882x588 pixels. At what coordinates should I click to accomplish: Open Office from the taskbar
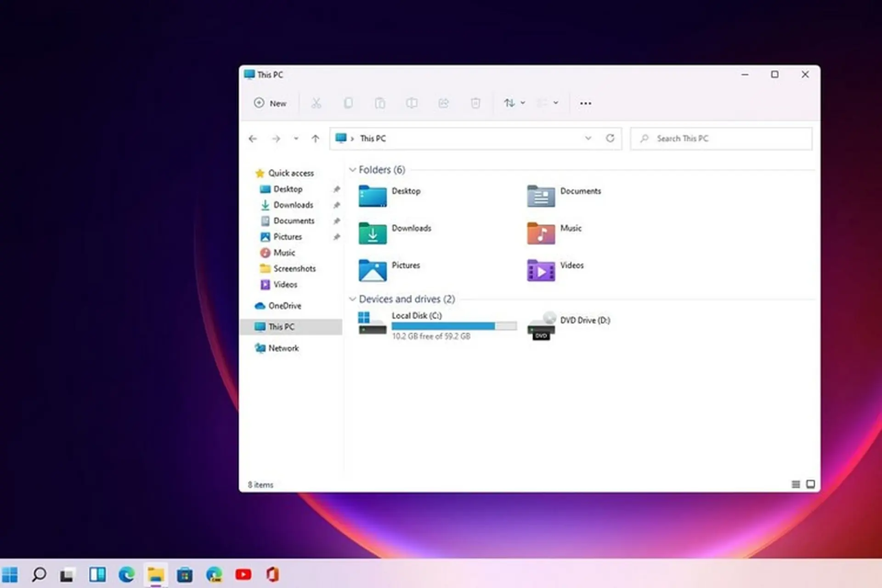pyautogui.click(x=272, y=575)
